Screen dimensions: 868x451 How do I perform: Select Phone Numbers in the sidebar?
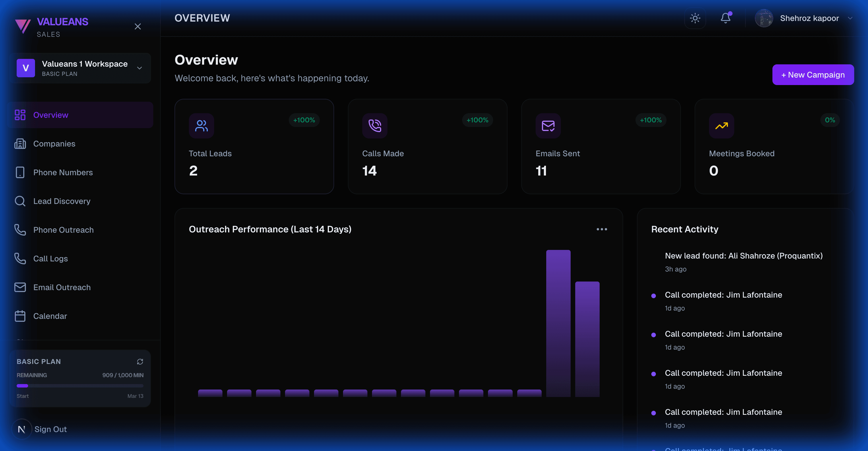coord(63,172)
